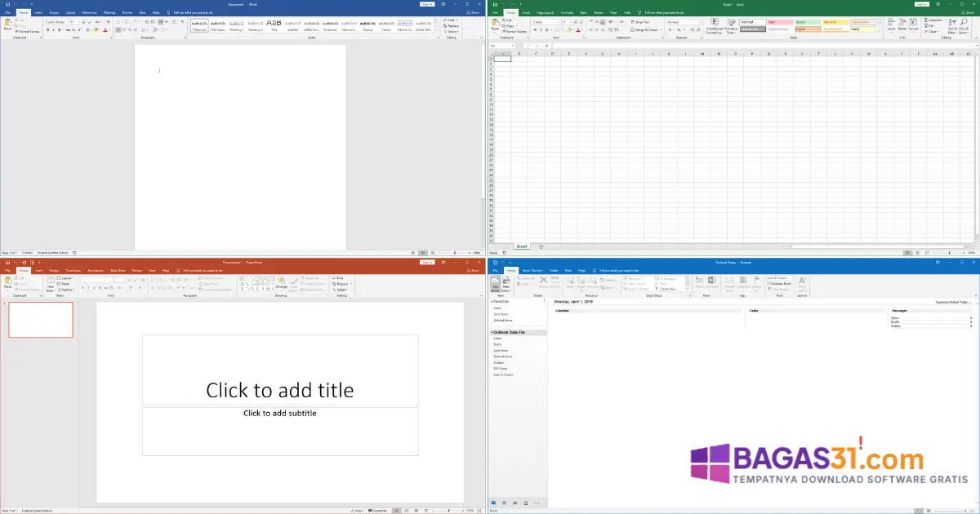Image resolution: width=980 pixels, height=514 pixels.
Task: Click the New Email icon in Outlook
Action: click(x=495, y=283)
